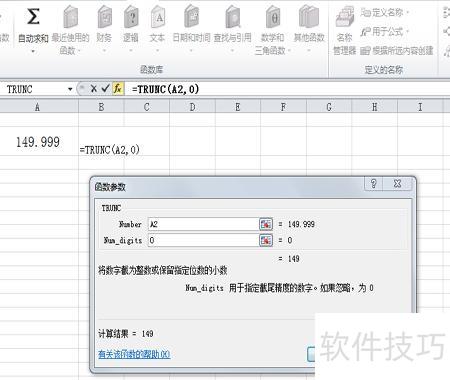450x380 pixels.
Task: Click Create from Selection (根据所选内容创建)
Action: click(397, 51)
